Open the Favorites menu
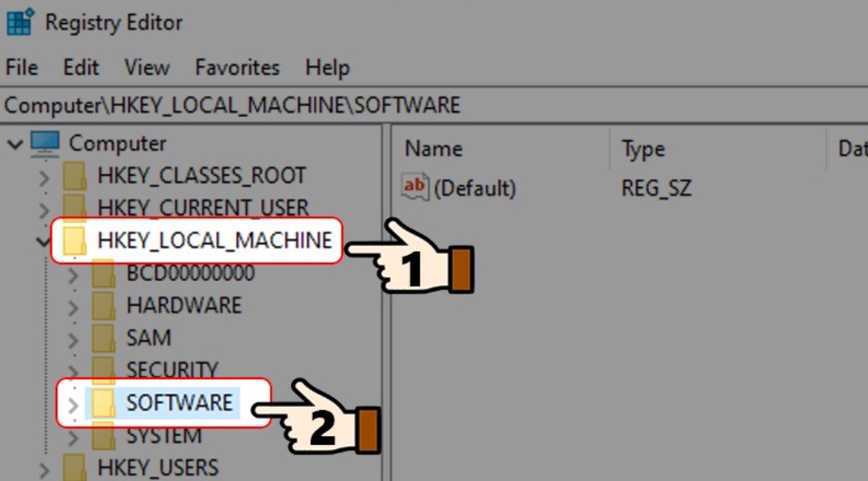Screen dimensions: 868x481 coord(237,68)
